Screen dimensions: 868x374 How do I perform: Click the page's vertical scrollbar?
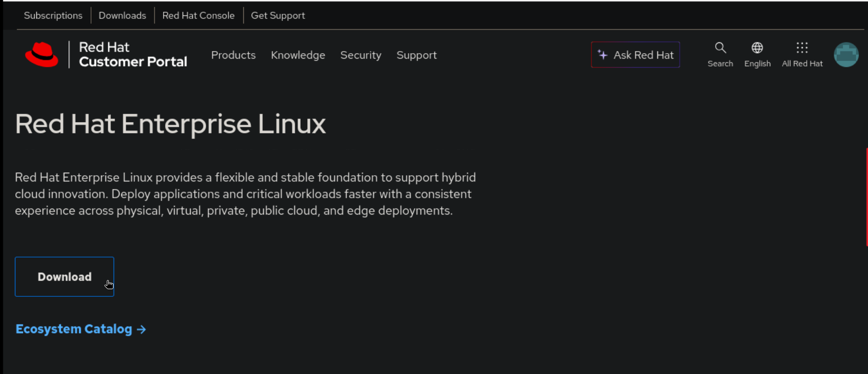866,197
